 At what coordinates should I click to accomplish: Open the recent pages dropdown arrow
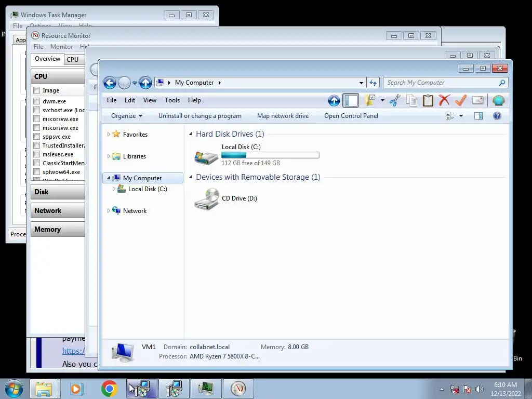pyautogui.click(x=135, y=83)
